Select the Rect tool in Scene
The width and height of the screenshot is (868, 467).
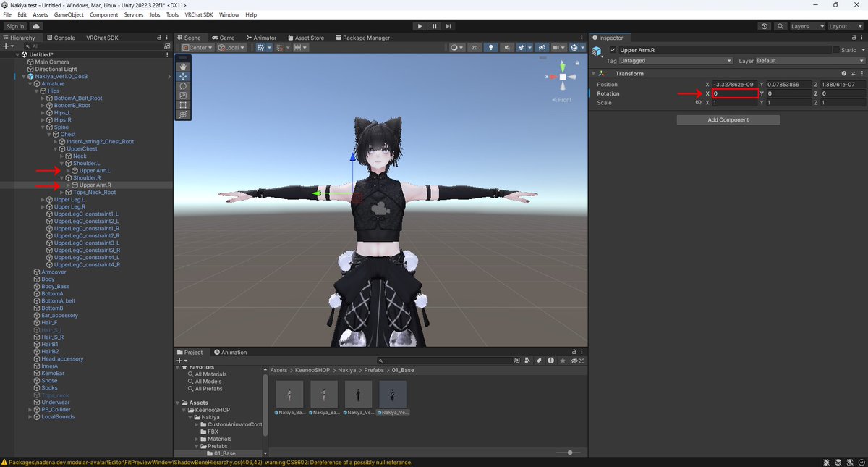click(x=183, y=104)
